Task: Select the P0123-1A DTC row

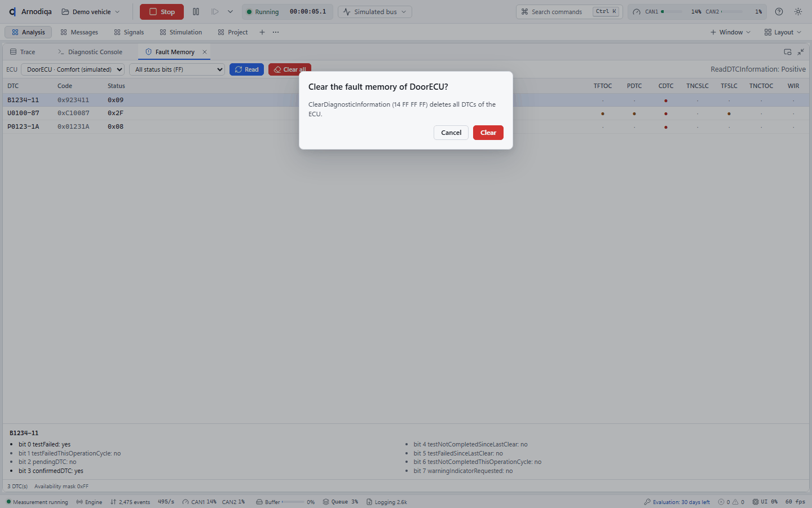Action: tap(406, 127)
